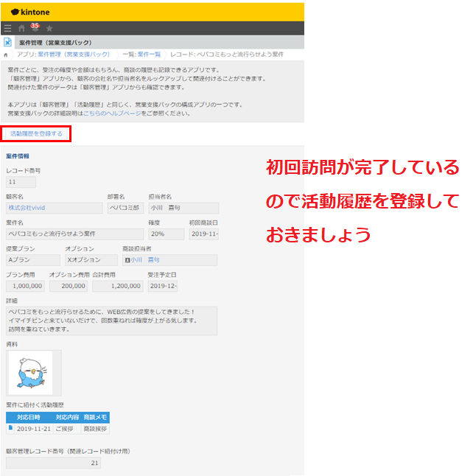Click the レコード番号 field showing 11

(x=21, y=182)
